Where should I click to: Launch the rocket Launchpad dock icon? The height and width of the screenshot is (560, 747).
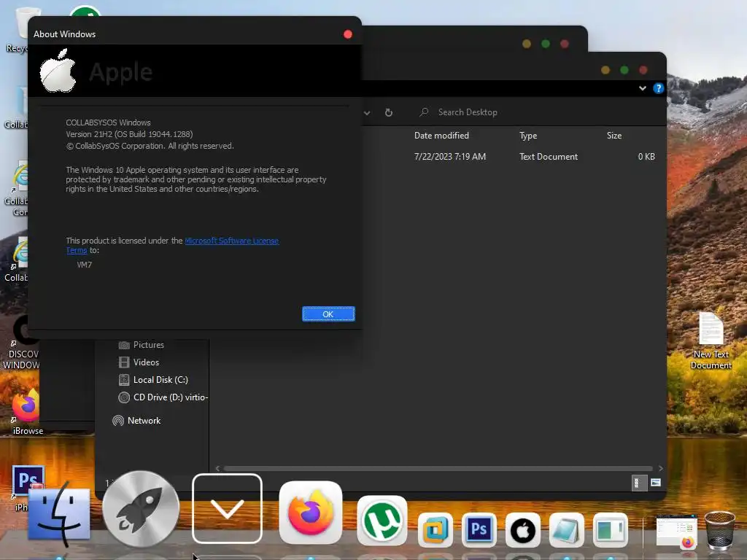click(x=141, y=509)
